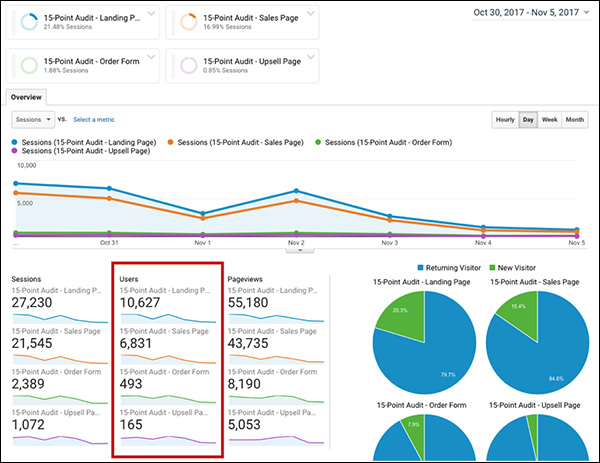This screenshot has width=600, height=463.
Task: Click the Sales Page Users value 6,831
Action: [x=136, y=343]
